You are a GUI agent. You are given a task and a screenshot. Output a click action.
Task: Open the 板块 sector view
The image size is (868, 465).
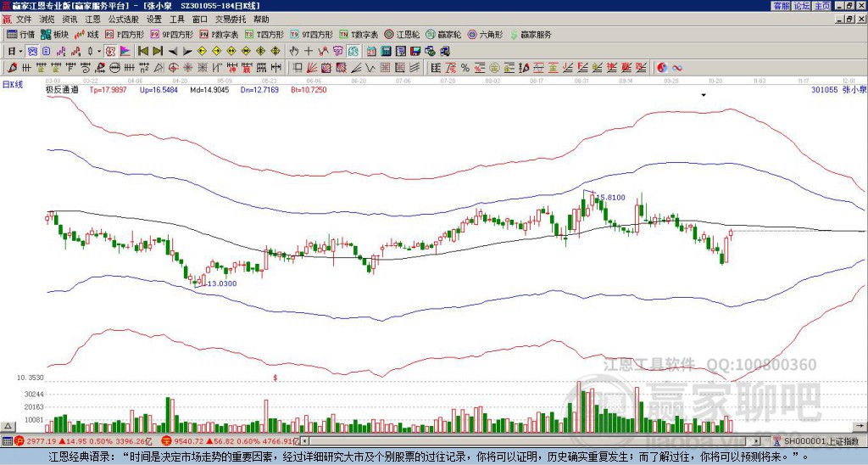click(x=54, y=34)
